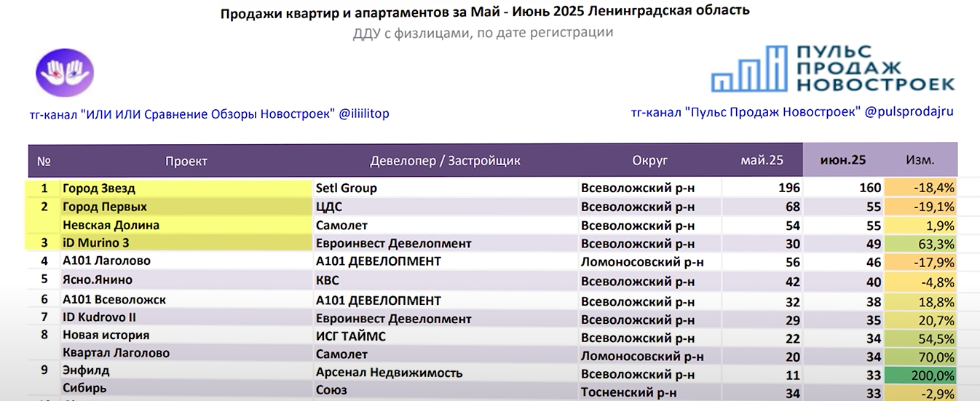The image size is (980, 401).
Task: Click the dark green 200,0% change cell
Action: click(920, 373)
